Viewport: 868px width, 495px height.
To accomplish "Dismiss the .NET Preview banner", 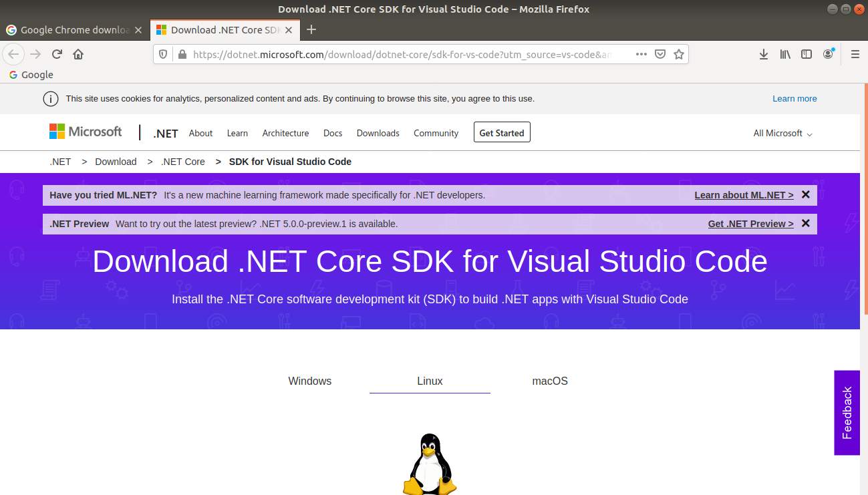I will 805,223.
